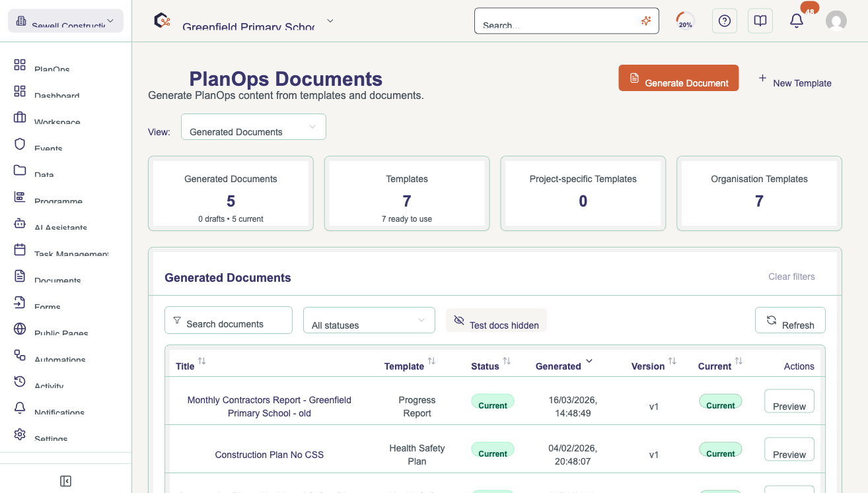
Task: Open Public Pages globe icon
Action: [x=20, y=329]
